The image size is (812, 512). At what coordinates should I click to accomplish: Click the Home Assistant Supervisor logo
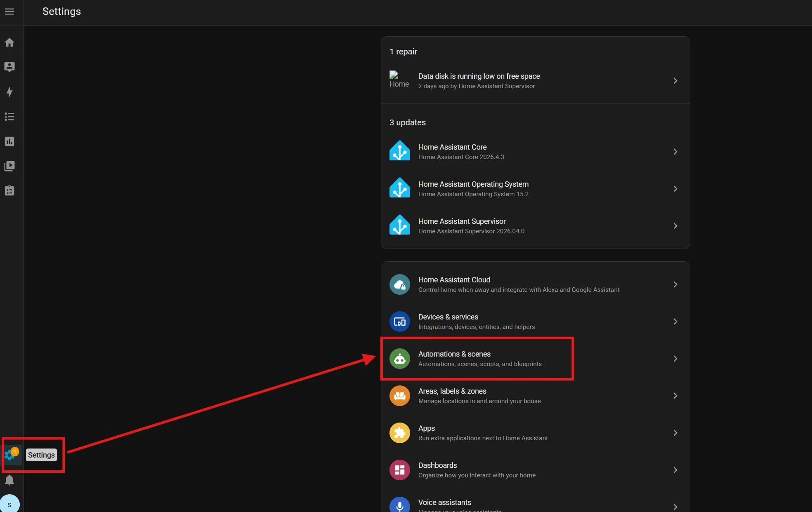(x=399, y=225)
